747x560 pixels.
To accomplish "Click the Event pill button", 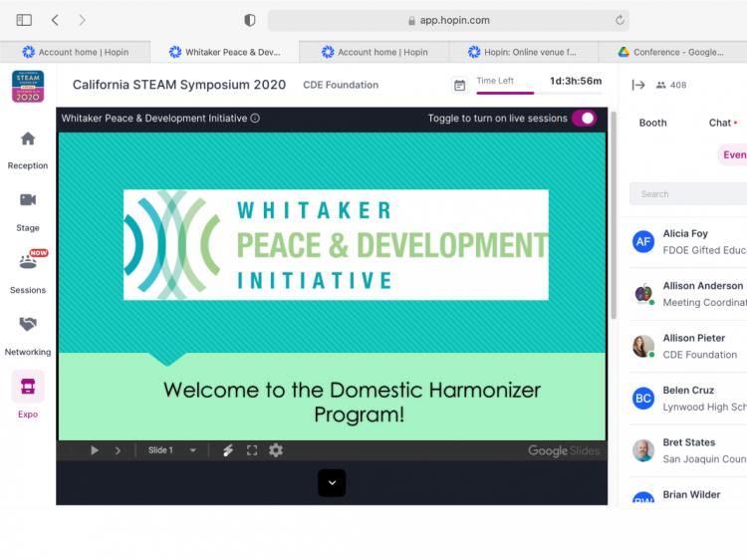I will coord(733,154).
